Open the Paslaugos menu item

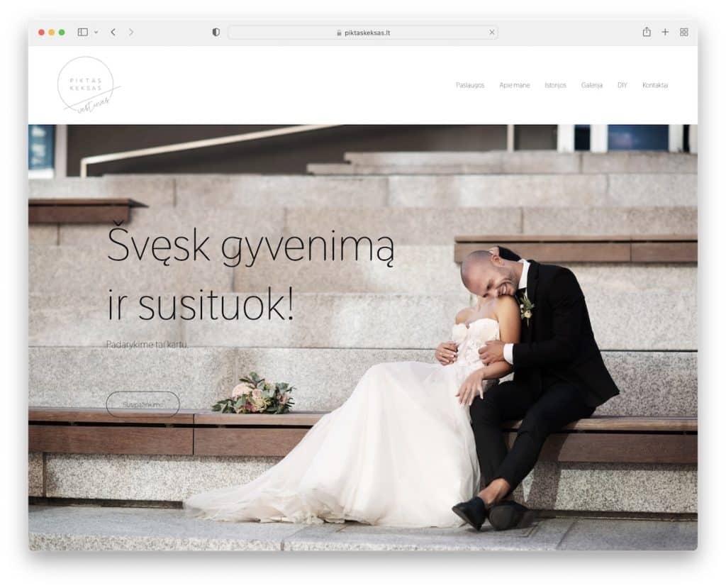470,85
